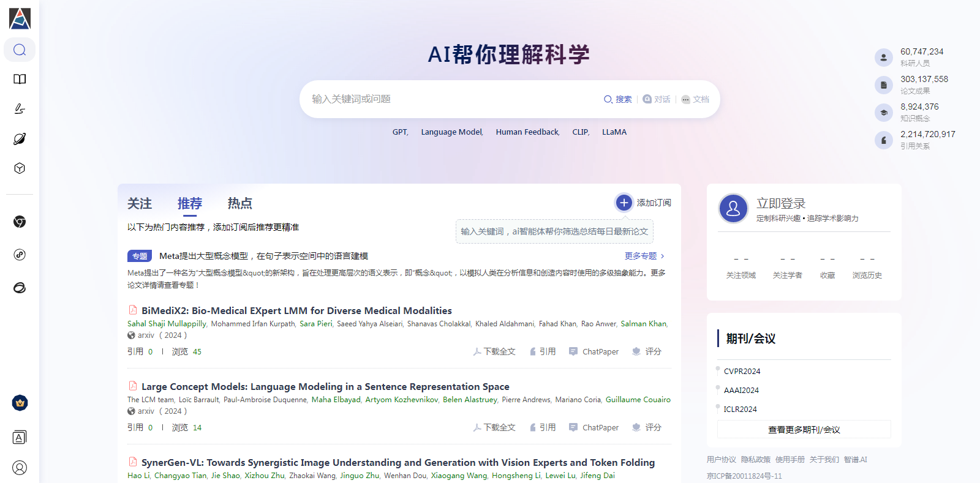
Task: Open the cube icon in left sidebar
Action: pos(20,168)
